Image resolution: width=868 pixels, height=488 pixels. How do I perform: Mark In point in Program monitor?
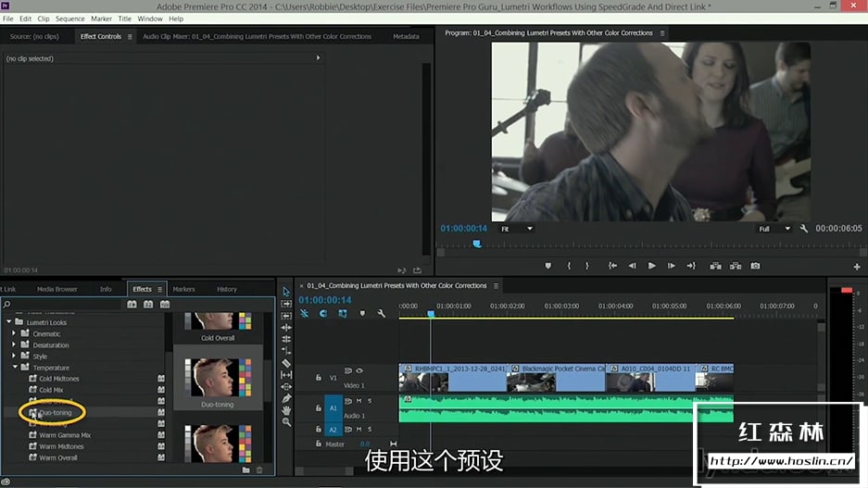tap(569, 266)
